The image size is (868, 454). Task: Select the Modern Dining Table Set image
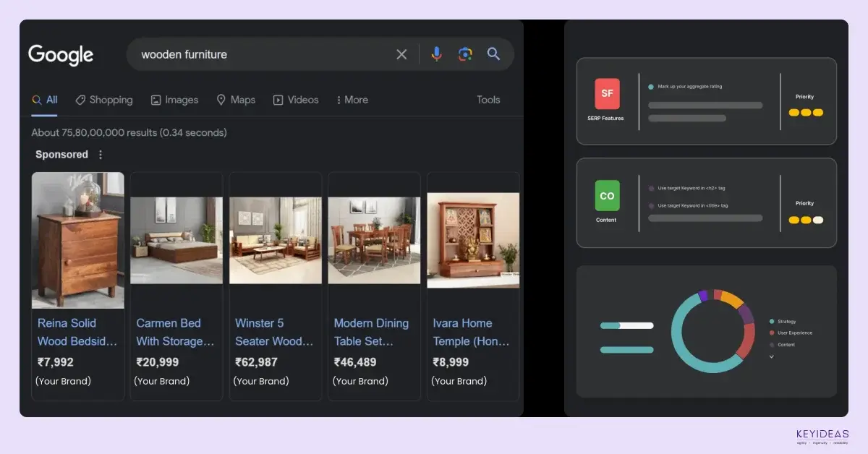click(374, 240)
